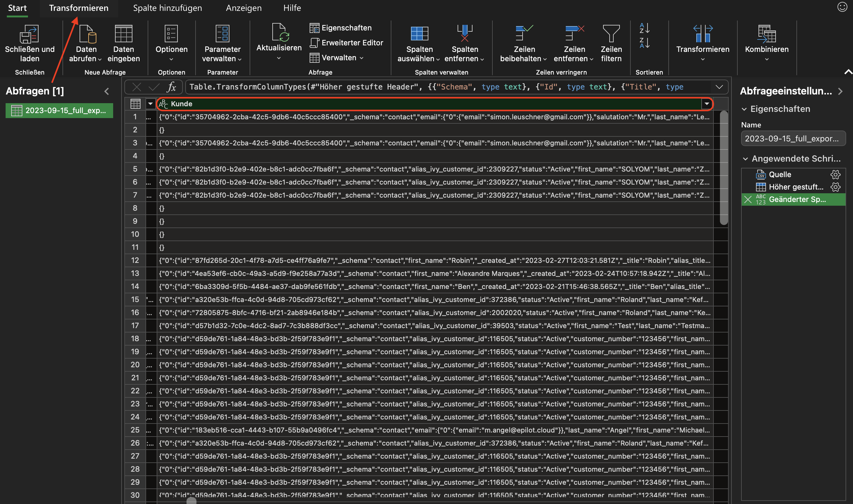
Task: Open the Kunde column filter dropdown
Action: coord(707,104)
